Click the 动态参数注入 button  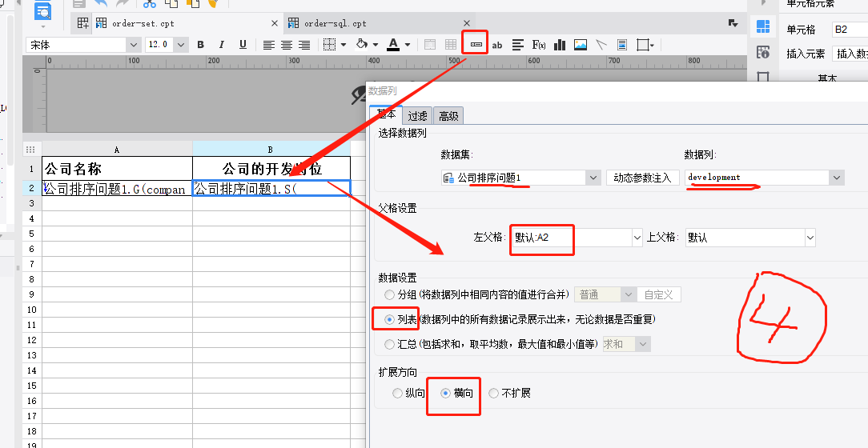tap(643, 178)
